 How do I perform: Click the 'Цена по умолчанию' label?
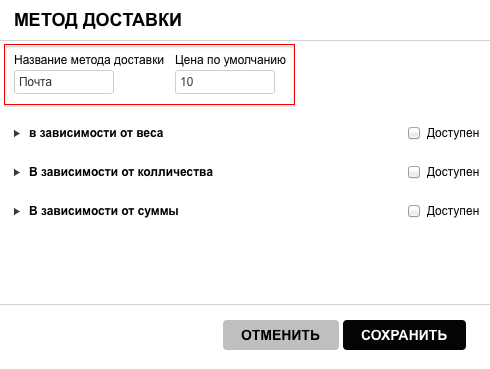(230, 60)
